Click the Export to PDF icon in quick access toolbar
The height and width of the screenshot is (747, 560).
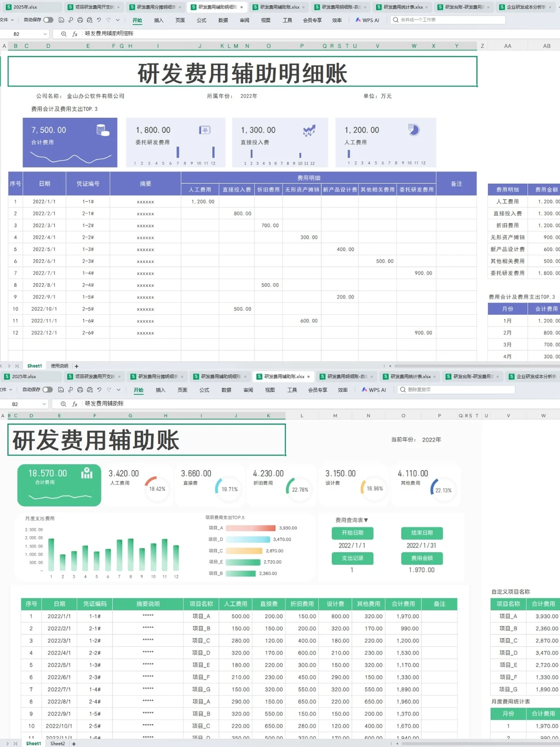(71, 20)
